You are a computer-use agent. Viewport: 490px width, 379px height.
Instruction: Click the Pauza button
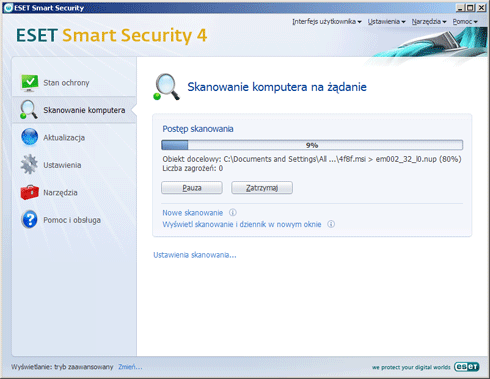click(x=192, y=188)
